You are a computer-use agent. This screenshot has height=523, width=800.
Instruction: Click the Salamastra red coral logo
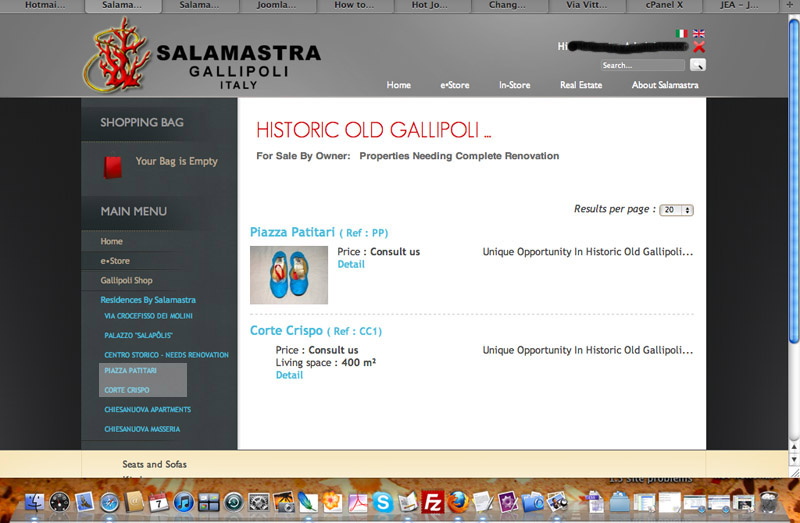point(117,55)
